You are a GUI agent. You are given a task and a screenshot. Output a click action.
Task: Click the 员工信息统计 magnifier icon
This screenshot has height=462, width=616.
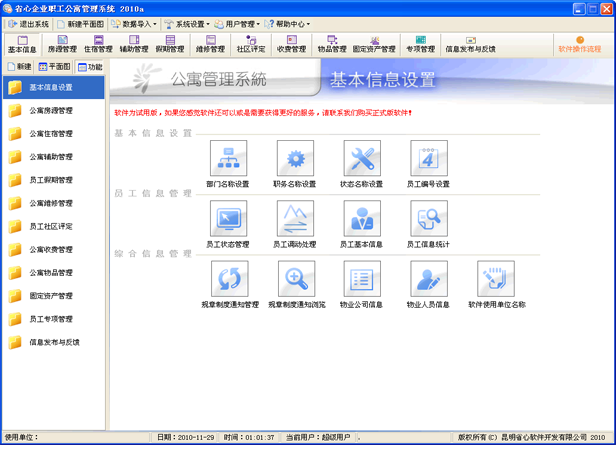[x=428, y=219]
